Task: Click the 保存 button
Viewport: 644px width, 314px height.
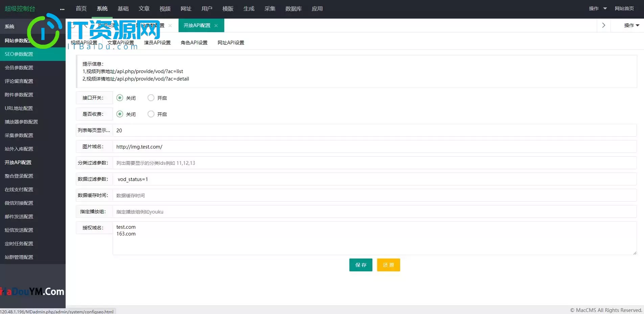Action: click(x=361, y=265)
